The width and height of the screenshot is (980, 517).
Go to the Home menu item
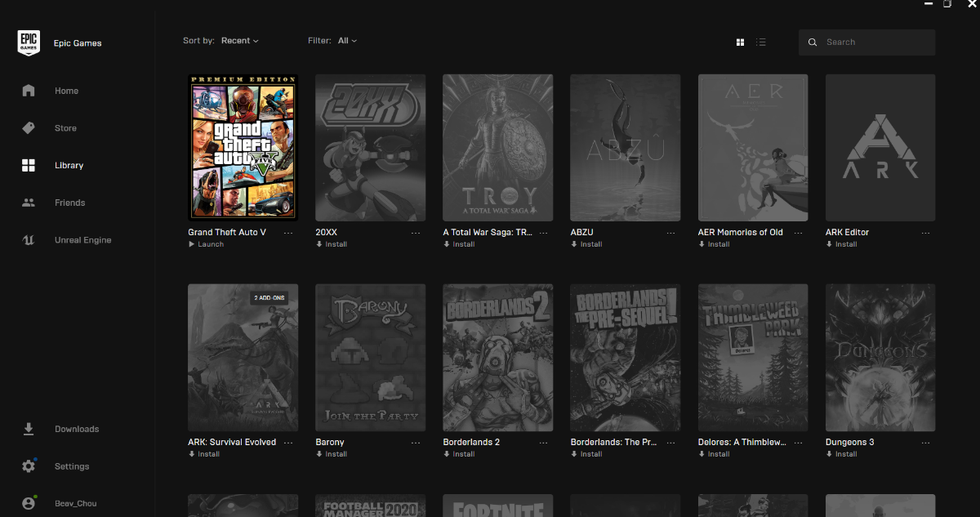click(x=66, y=91)
